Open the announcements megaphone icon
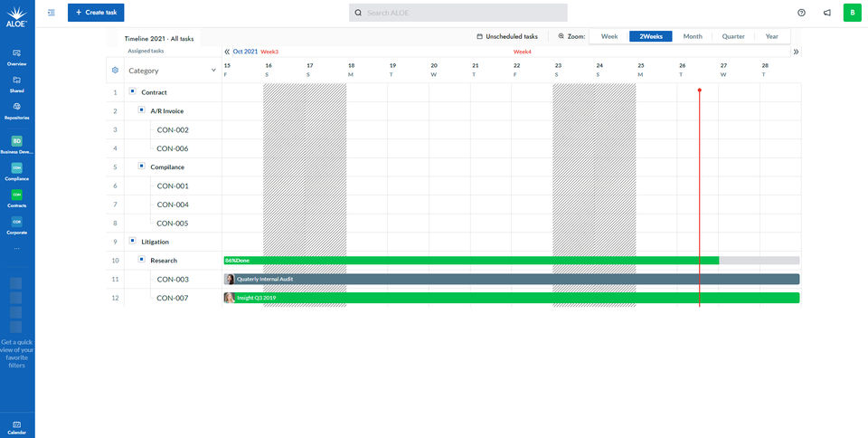 [827, 13]
